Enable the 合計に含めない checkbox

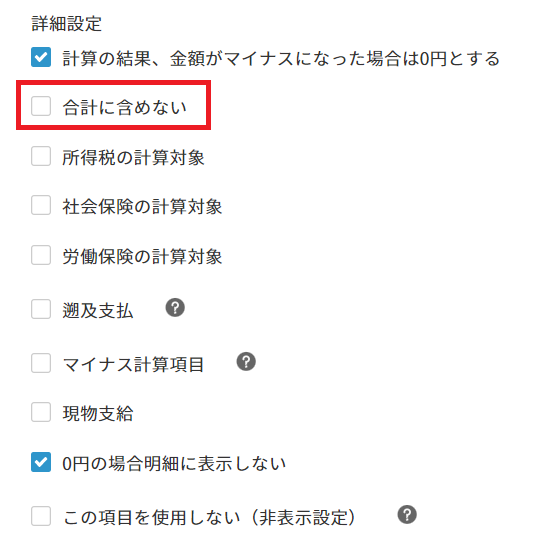(41, 106)
